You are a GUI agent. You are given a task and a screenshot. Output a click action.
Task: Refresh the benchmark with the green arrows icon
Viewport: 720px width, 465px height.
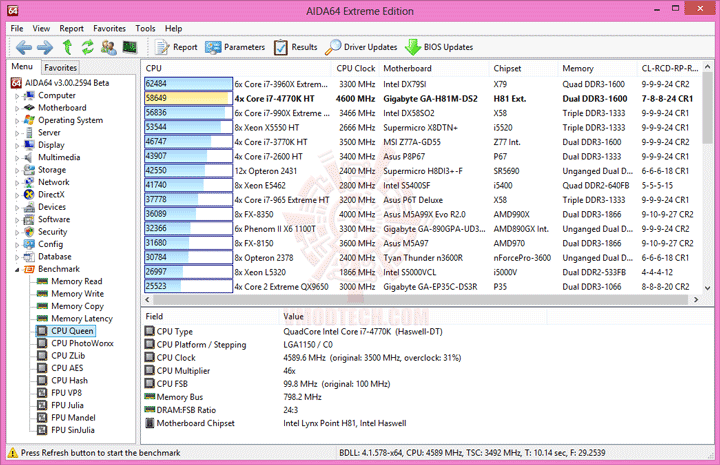pos(88,47)
